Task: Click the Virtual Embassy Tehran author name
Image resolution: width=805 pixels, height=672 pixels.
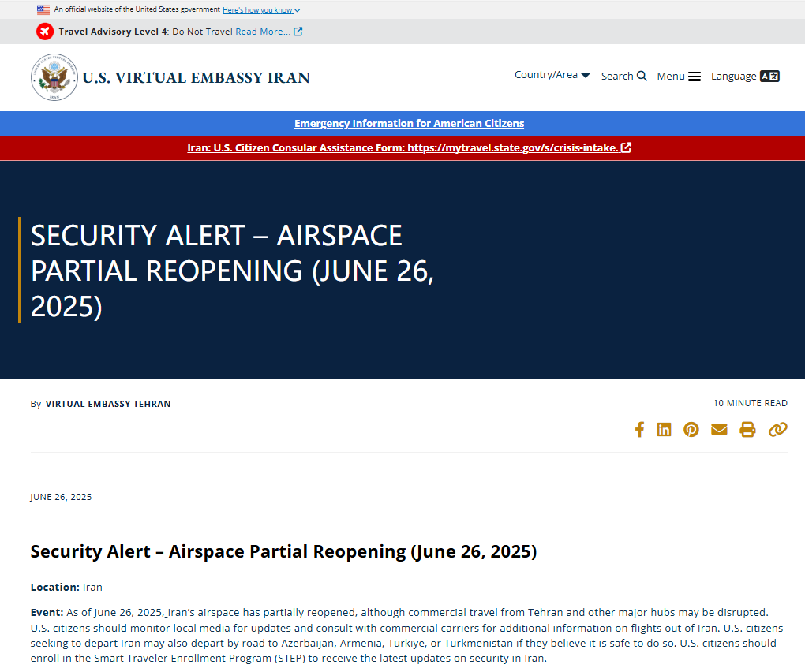Action: 108,404
